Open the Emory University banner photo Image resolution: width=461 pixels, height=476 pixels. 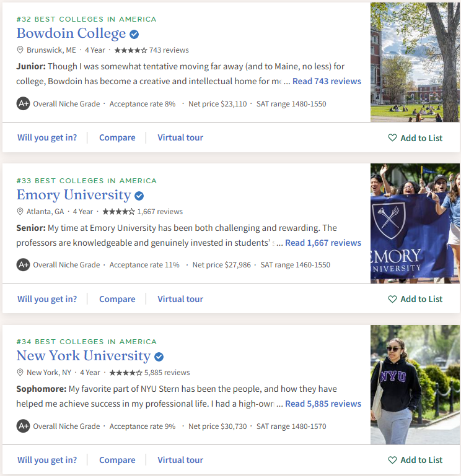coord(415,223)
